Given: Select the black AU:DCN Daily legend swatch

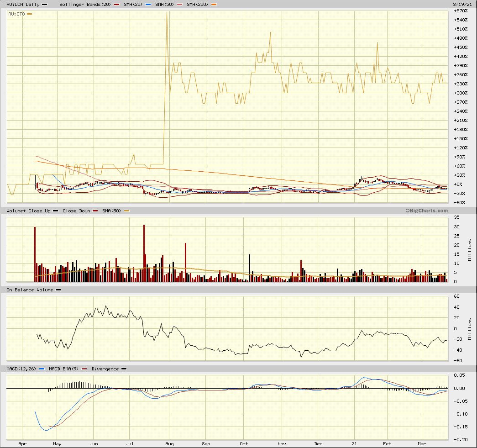Looking at the screenshot, I should (44, 4).
